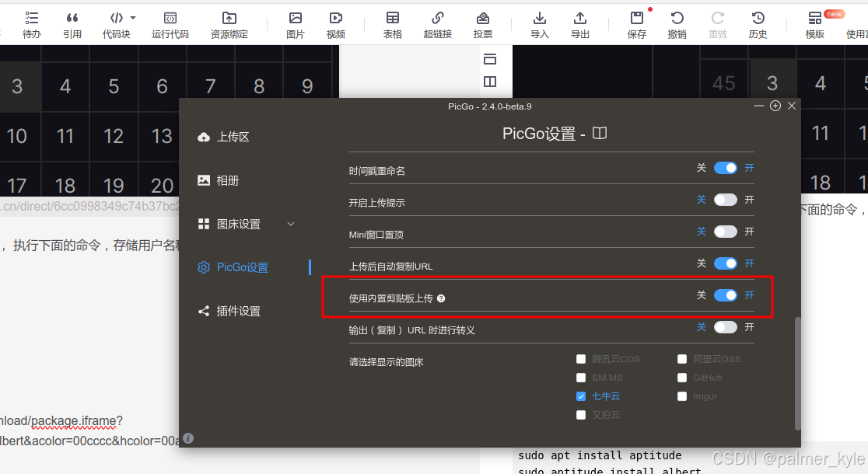
Task: Select calendar day 12 in the left calendar
Action: pos(114,136)
